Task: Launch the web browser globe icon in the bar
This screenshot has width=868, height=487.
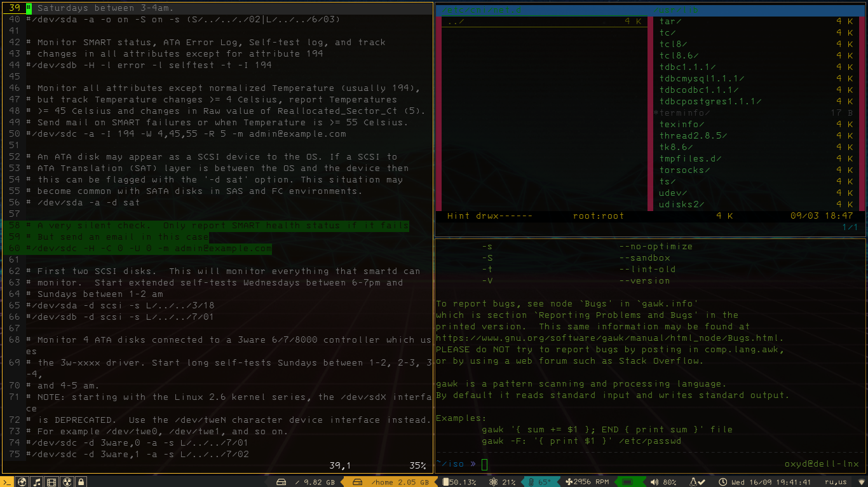Action: 22,482
